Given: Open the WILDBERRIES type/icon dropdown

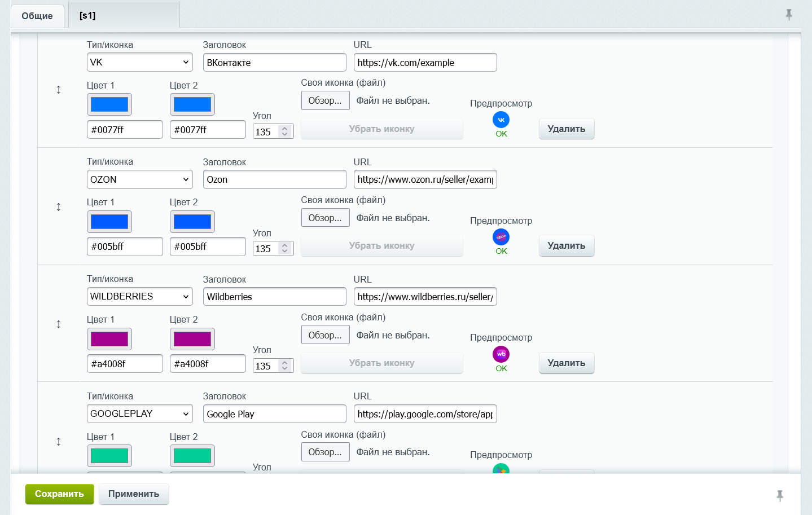Looking at the screenshot, I should pos(139,296).
